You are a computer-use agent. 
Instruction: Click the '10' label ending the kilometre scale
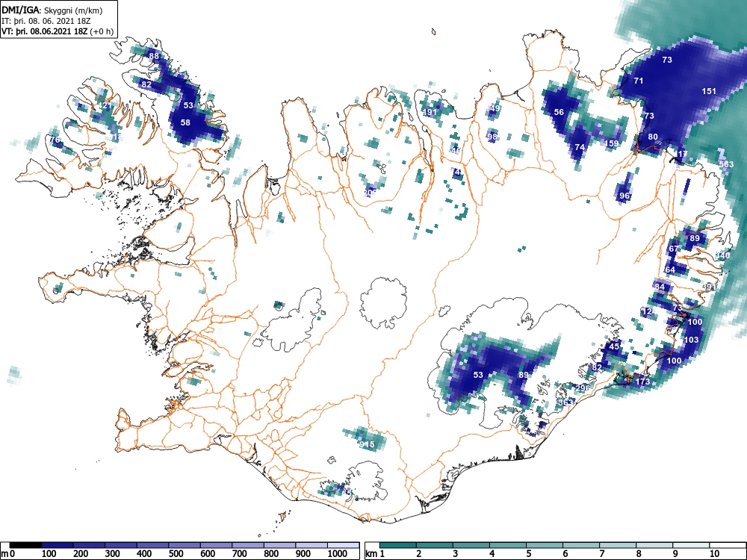tap(713, 554)
